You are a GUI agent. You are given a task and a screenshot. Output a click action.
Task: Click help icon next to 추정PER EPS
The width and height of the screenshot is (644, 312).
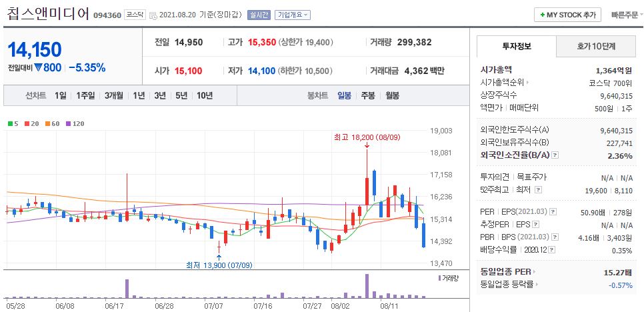536,225
